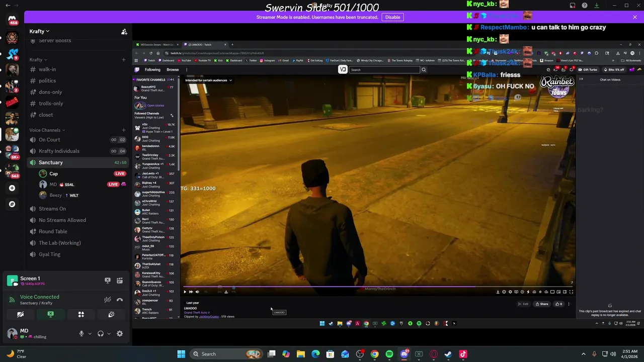Open Spotify from the taskbar
The width and height of the screenshot is (644, 362).
coord(389,354)
